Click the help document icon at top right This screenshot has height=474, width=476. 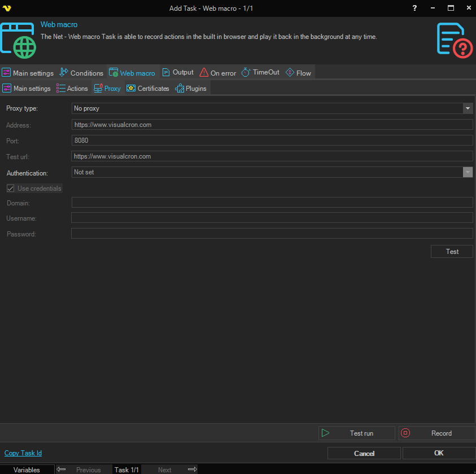click(455, 39)
